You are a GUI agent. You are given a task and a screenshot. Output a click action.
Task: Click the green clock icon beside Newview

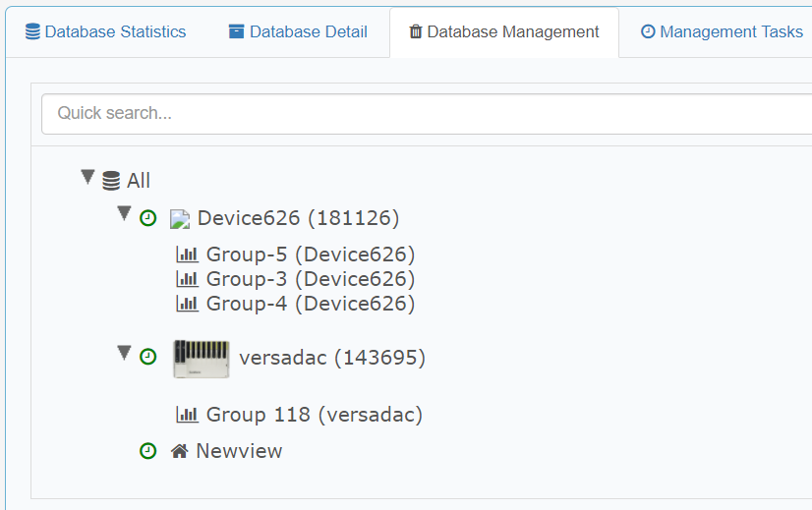[148, 451]
